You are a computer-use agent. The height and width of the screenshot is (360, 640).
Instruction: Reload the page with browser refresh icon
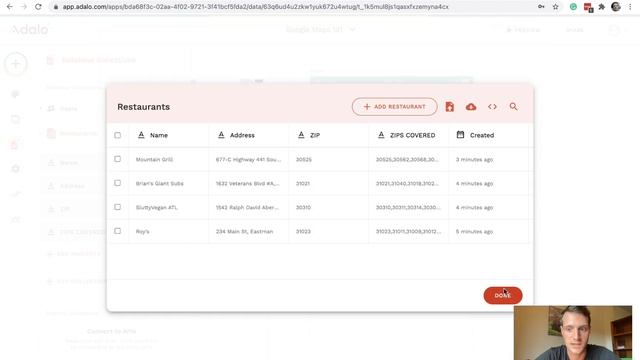[x=38, y=7]
